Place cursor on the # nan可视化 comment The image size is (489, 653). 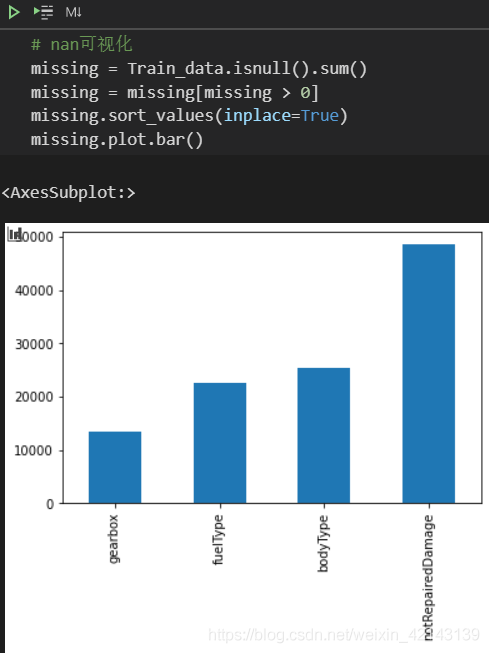82,44
